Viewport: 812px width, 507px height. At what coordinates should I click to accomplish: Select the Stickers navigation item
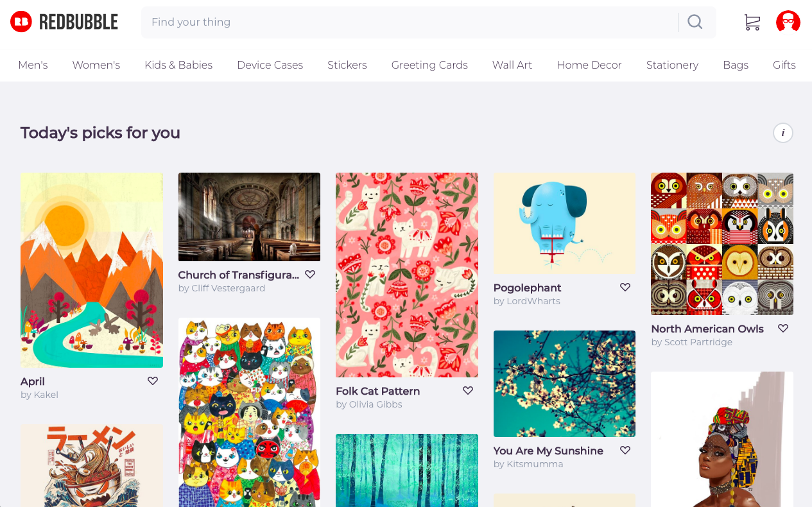pyautogui.click(x=347, y=65)
